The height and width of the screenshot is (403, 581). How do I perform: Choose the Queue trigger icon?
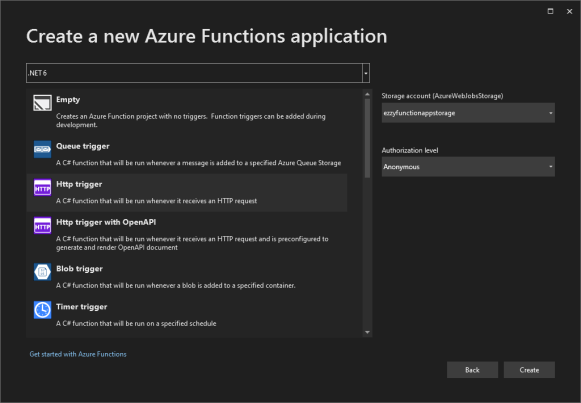[x=42, y=149]
